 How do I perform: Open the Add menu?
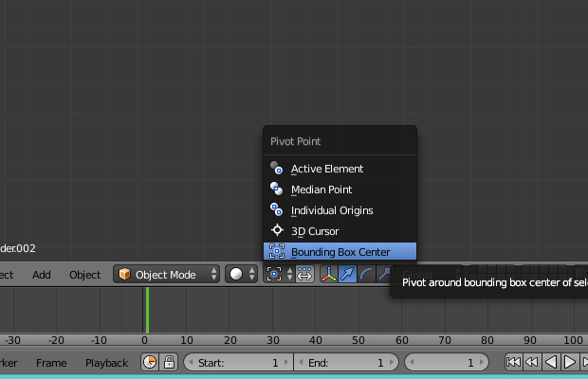[x=42, y=275]
